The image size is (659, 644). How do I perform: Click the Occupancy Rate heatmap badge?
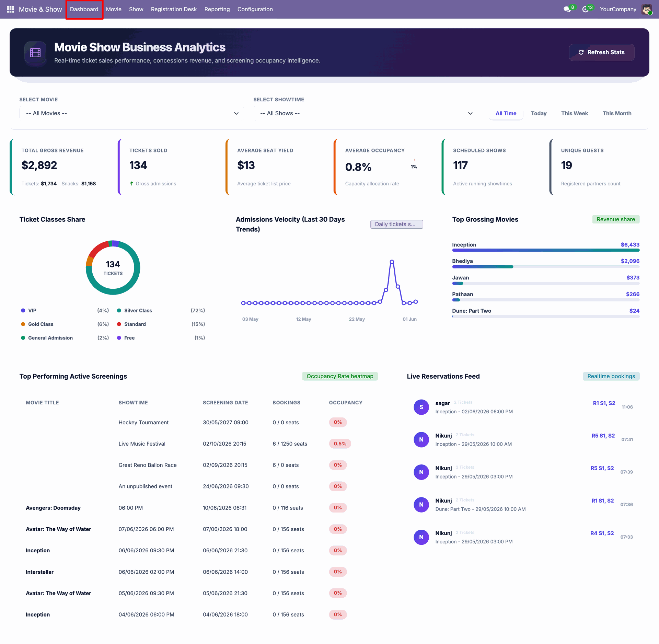coord(340,376)
